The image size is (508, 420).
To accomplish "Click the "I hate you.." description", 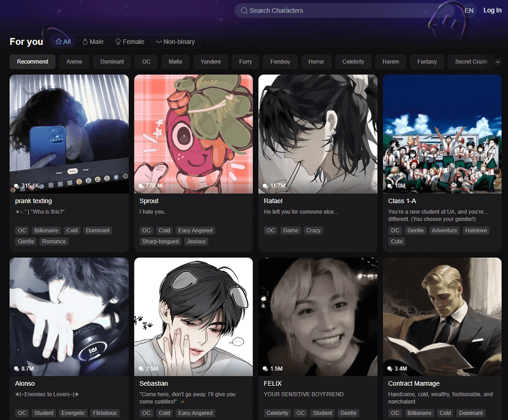I will pos(153,212).
